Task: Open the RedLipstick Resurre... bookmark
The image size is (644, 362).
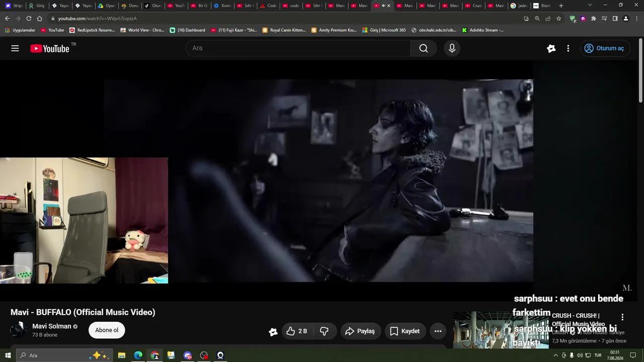Action: 92,30
